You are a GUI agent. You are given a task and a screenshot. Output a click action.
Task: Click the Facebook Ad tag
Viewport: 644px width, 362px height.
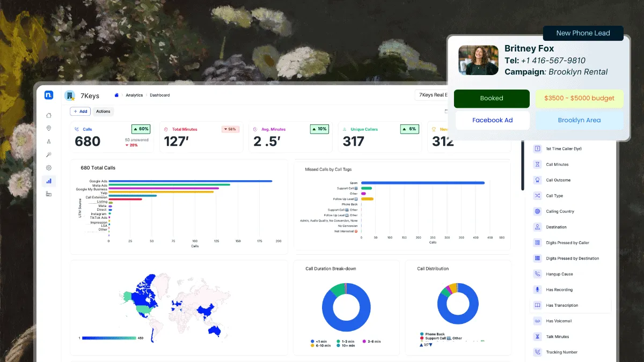click(493, 120)
